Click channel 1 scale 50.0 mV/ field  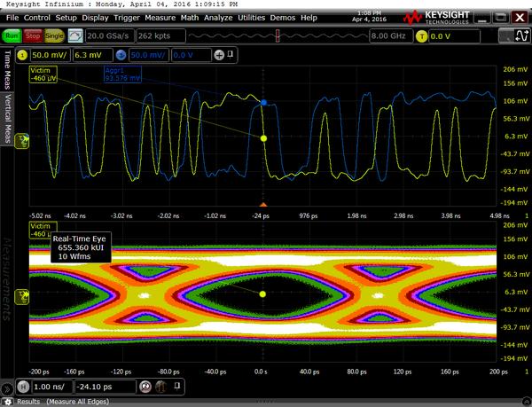click(x=51, y=55)
